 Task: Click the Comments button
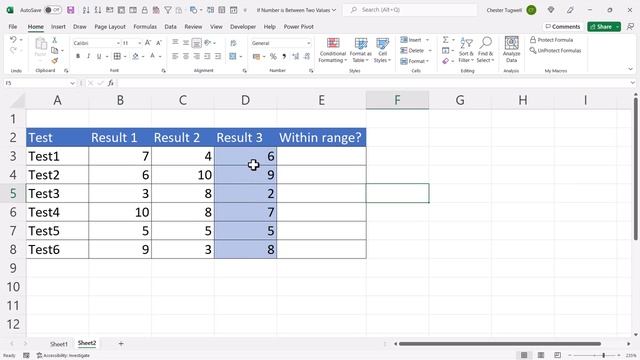tap(563, 27)
